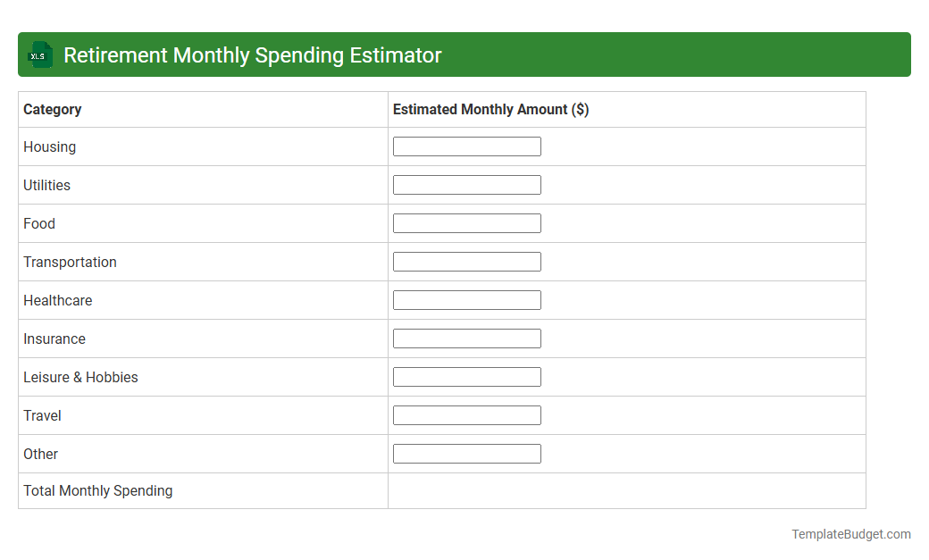
Task: Select the Housing row label
Action: 49,146
